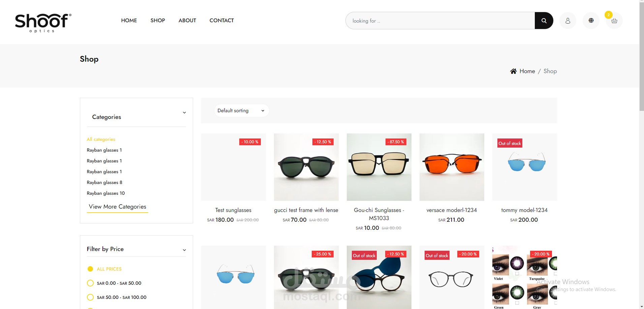Open the tommy model-1234 blue sunglasses image
Screen dimensions: 644x309
pyautogui.click(x=525, y=167)
